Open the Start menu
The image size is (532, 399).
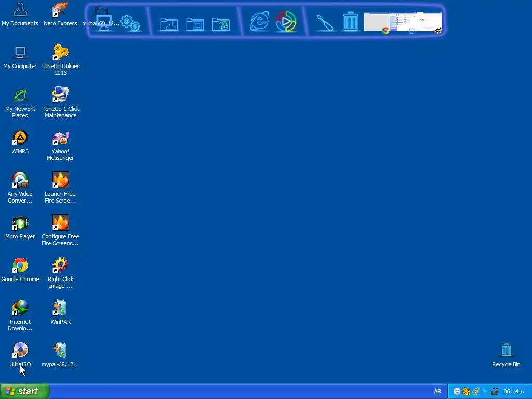tap(25, 391)
